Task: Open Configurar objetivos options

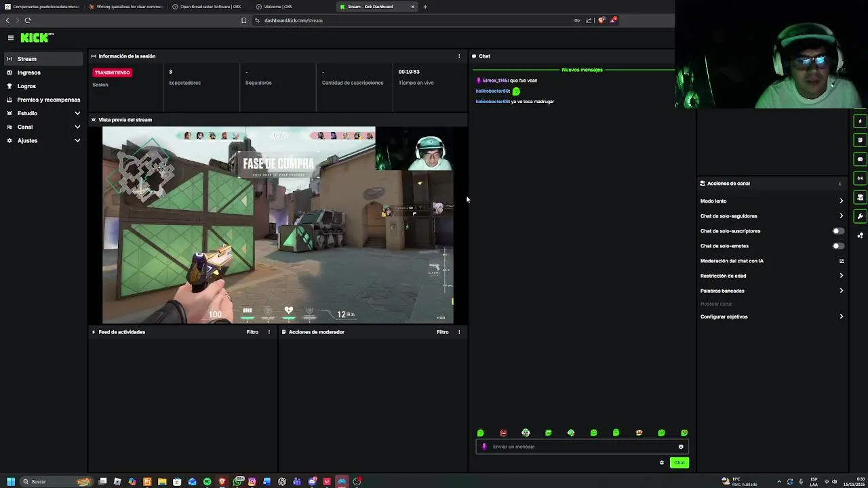Action: pos(772,317)
